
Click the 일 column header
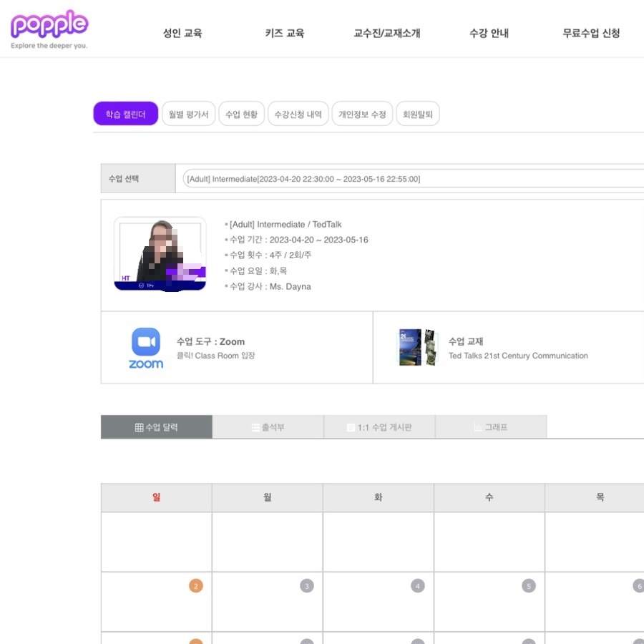coord(157,497)
